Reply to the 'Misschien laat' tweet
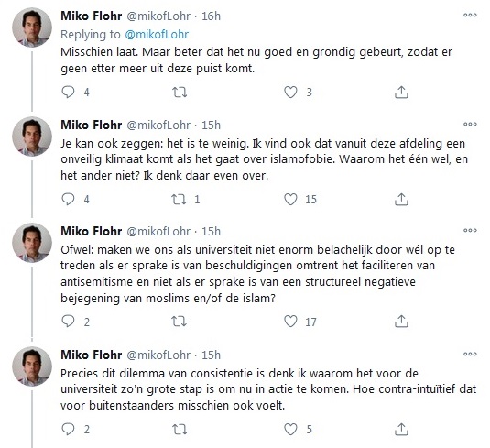The image size is (490, 448). [68, 92]
